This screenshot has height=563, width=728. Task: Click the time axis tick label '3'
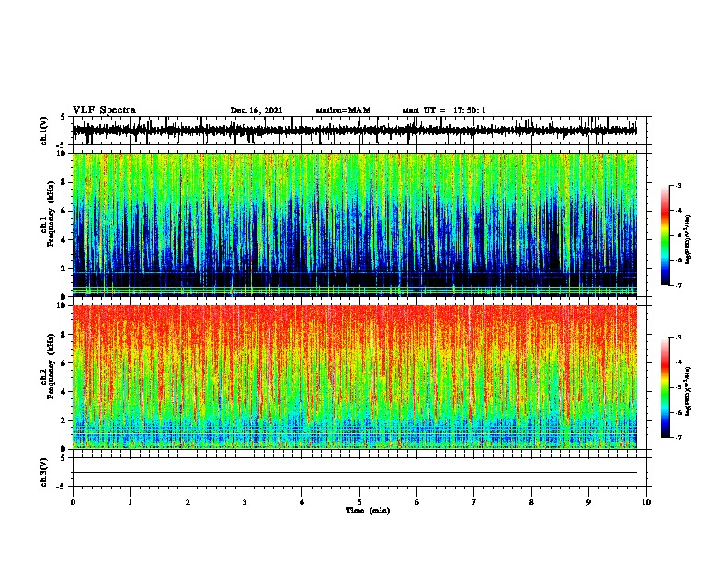(x=245, y=502)
